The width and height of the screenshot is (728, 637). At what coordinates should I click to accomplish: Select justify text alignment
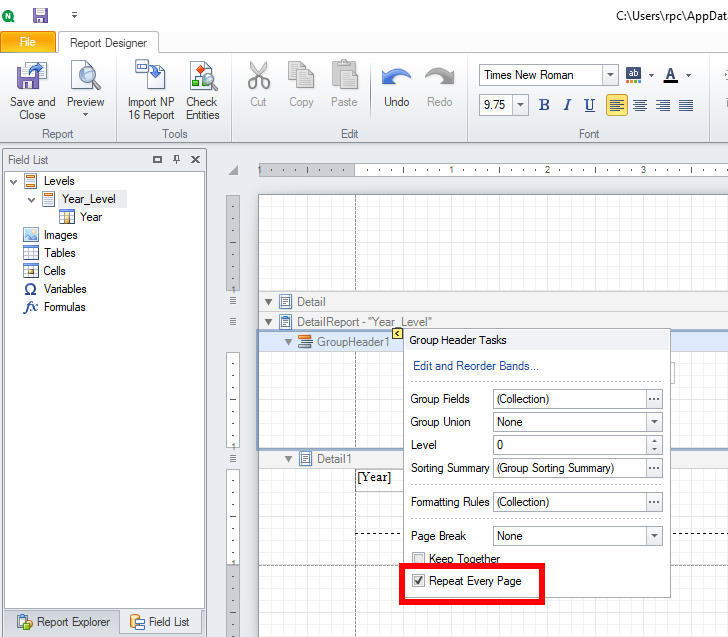coord(686,105)
